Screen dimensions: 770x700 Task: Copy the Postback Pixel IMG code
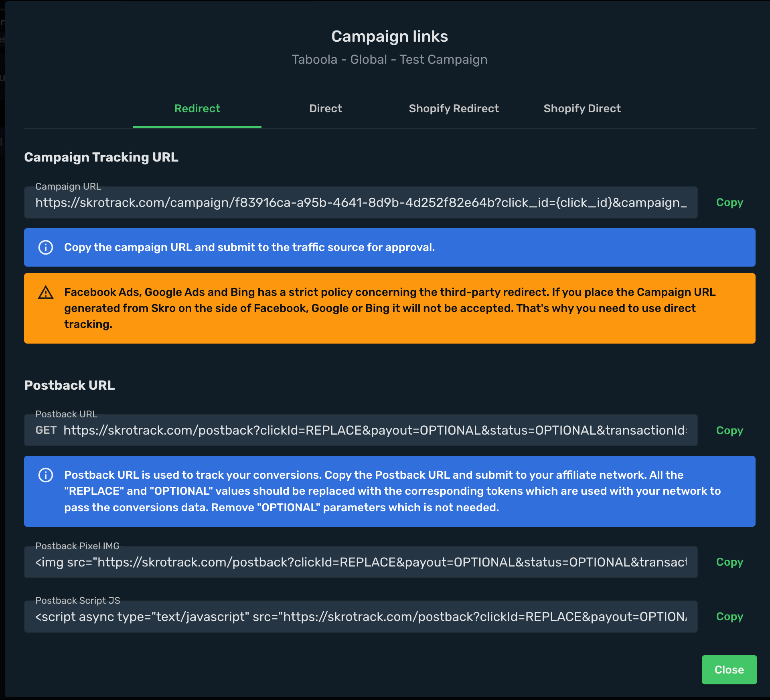pos(729,562)
